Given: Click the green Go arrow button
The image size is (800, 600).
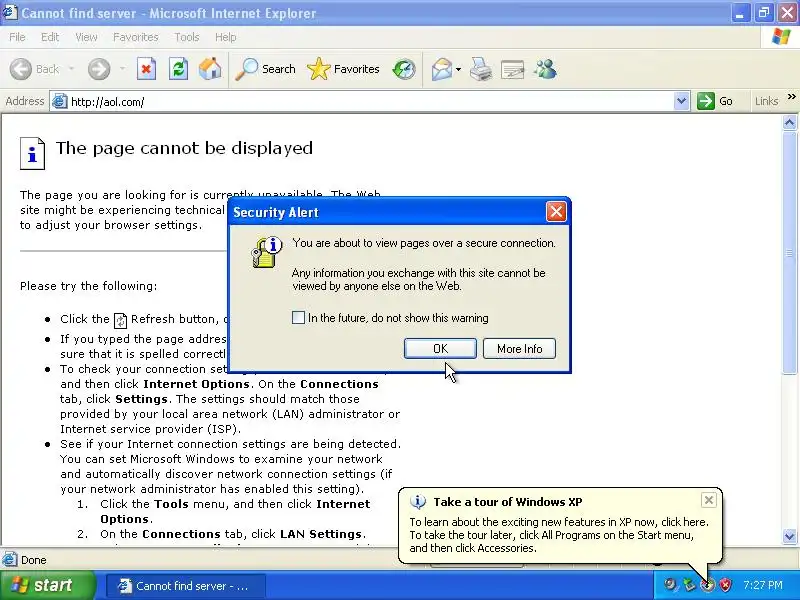Looking at the screenshot, I should click(x=706, y=101).
